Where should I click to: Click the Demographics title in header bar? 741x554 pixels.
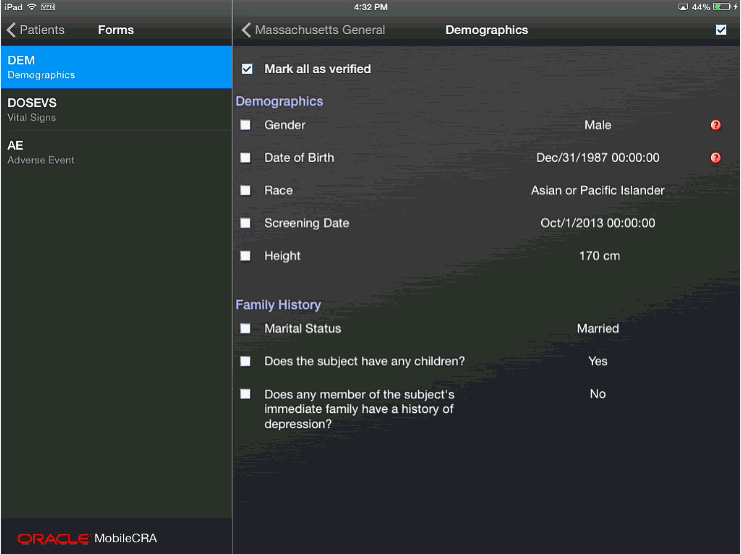point(486,30)
